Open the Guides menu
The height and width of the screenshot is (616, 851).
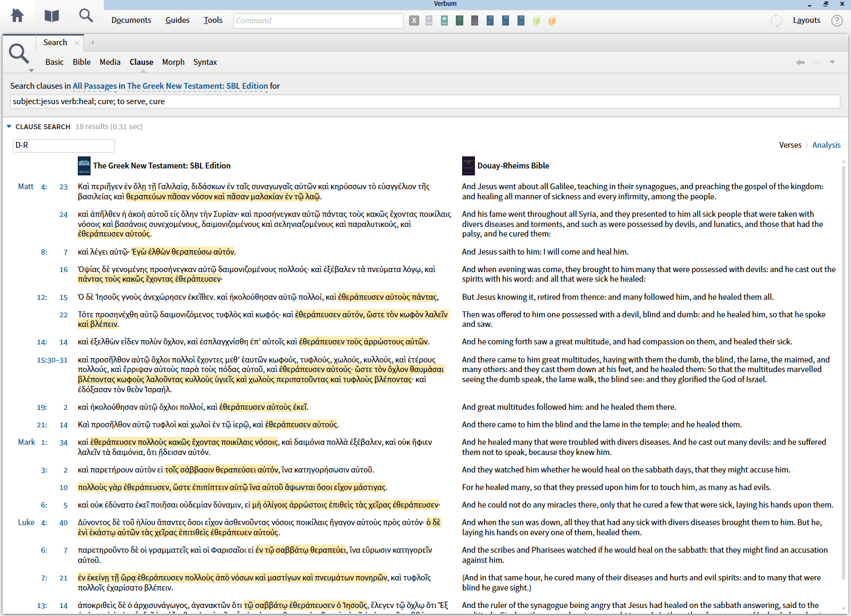[x=177, y=20]
